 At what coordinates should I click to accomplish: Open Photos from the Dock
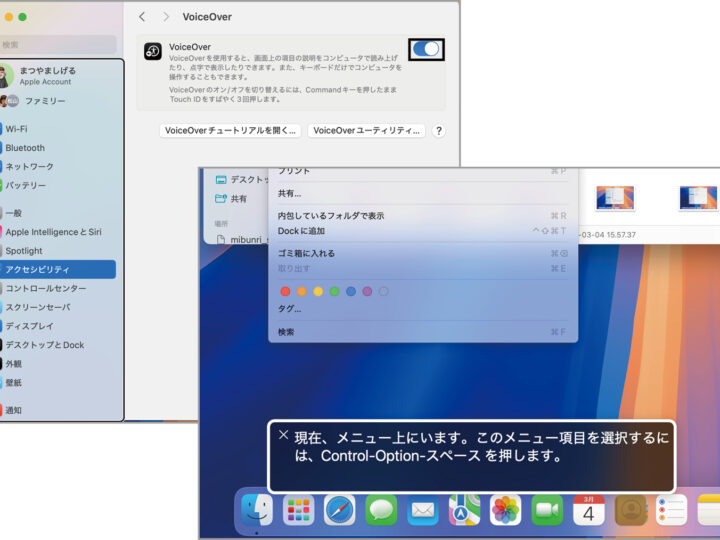point(506,510)
